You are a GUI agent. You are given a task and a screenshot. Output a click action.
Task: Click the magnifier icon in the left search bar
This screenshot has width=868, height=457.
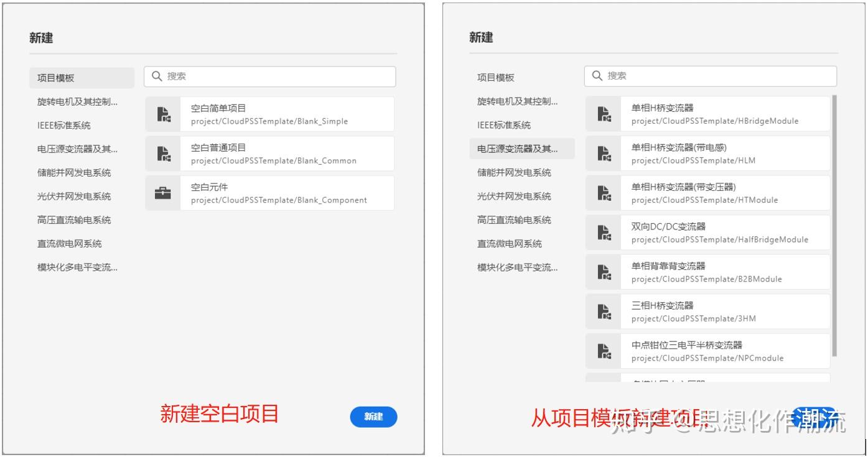pos(157,76)
